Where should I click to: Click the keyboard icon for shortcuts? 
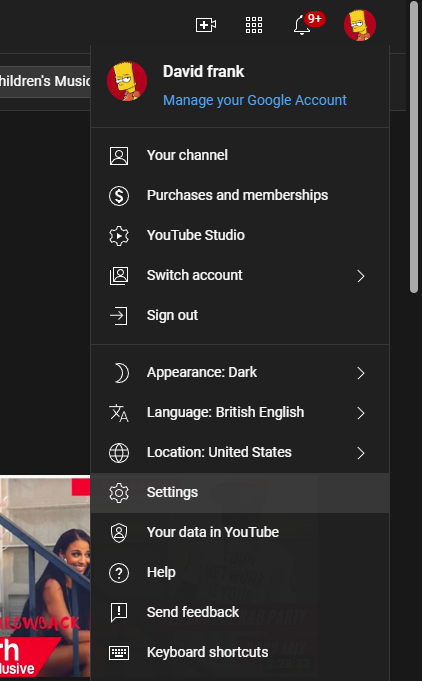pos(119,653)
